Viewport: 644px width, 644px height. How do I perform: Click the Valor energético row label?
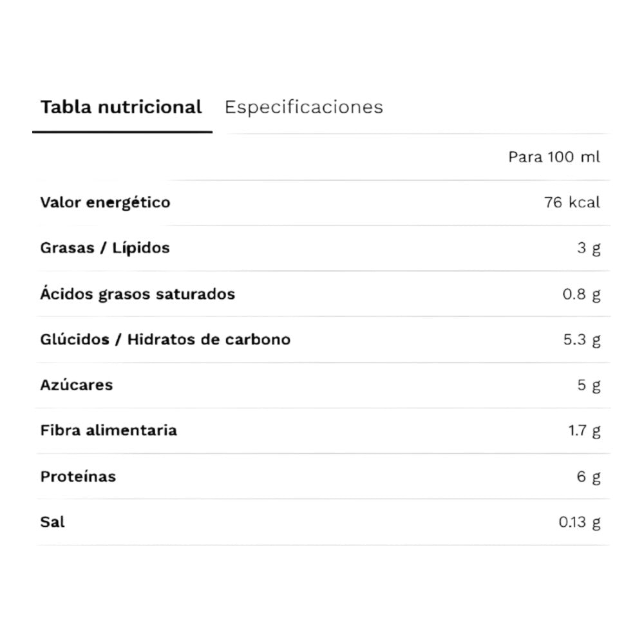(x=105, y=203)
